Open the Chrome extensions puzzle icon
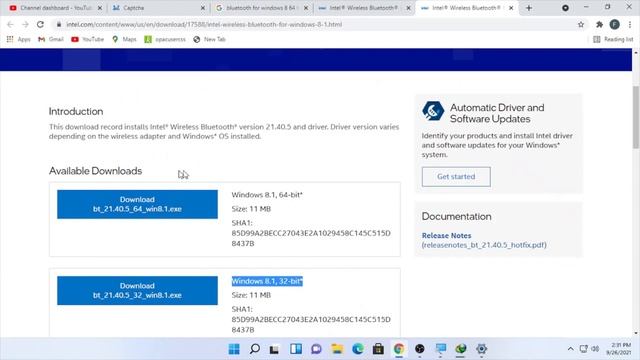This screenshot has width=640, height=360. (x=599, y=24)
